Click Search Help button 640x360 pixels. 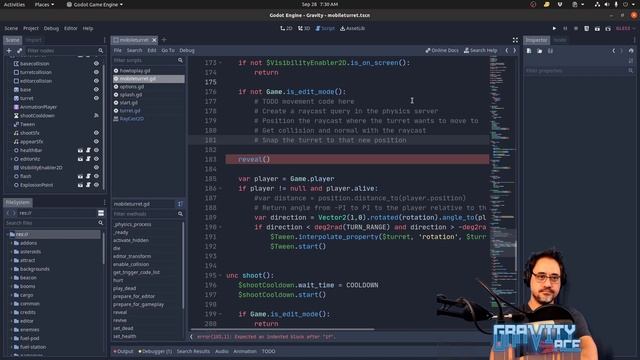point(481,51)
